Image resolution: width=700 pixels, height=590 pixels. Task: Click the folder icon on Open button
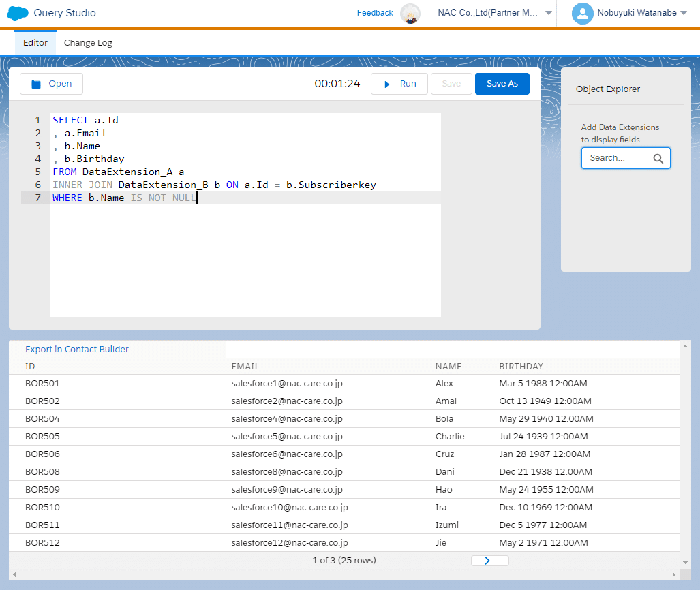tap(35, 83)
